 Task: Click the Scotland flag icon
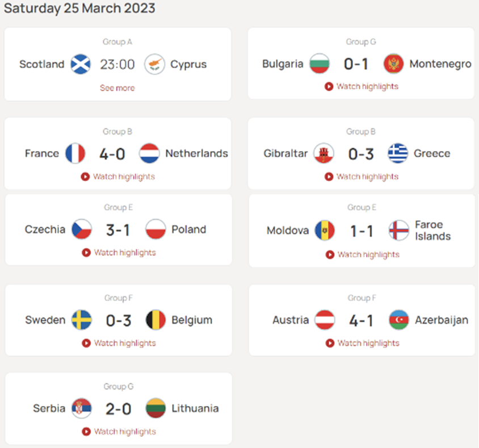[81, 64]
